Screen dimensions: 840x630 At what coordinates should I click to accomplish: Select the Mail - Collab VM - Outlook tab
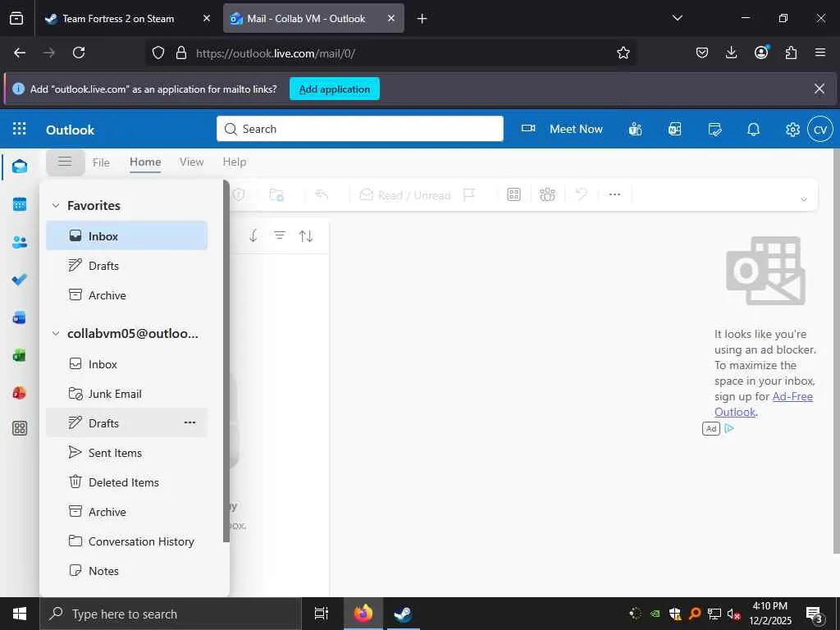[x=313, y=19]
